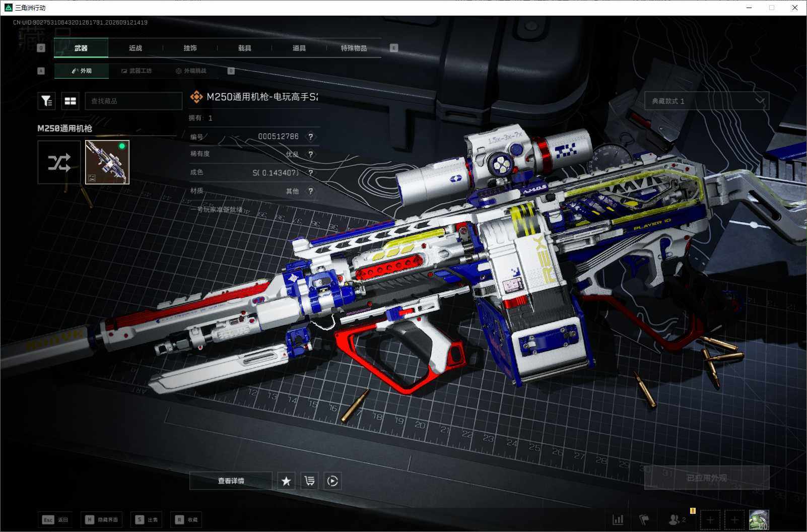The image size is (807, 532).
Task: Click the help icon beside 材质
Action: pyautogui.click(x=311, y=191)
